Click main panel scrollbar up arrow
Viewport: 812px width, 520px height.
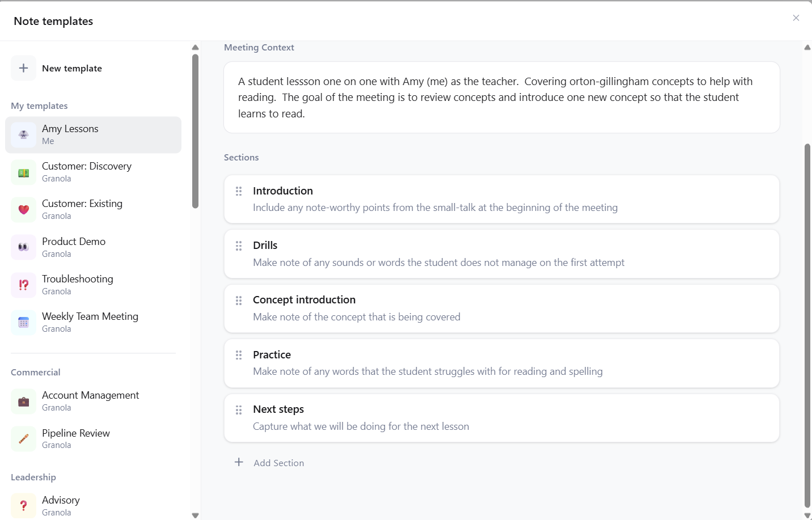807,48
